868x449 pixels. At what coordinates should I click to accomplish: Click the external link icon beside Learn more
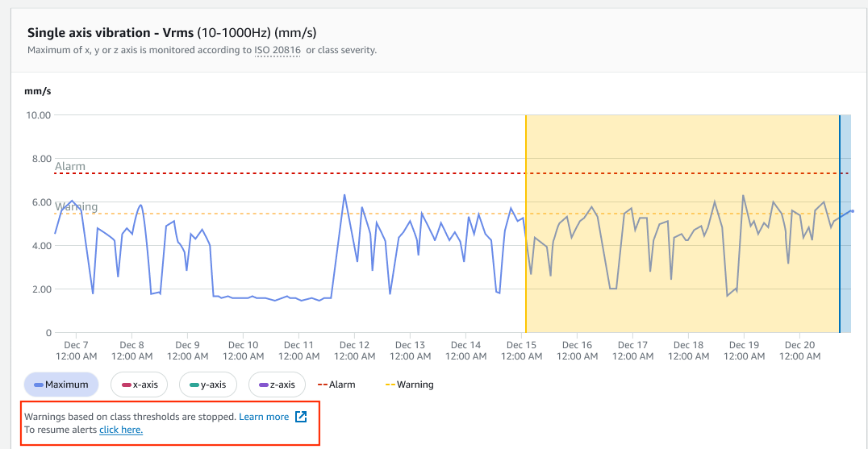[301, 417]
